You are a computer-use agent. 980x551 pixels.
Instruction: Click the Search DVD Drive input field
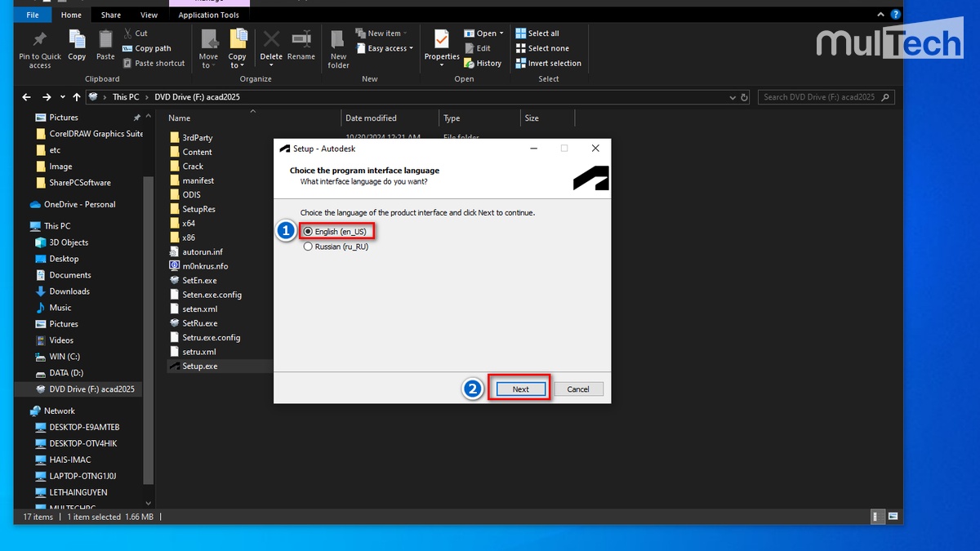point(825,97)
